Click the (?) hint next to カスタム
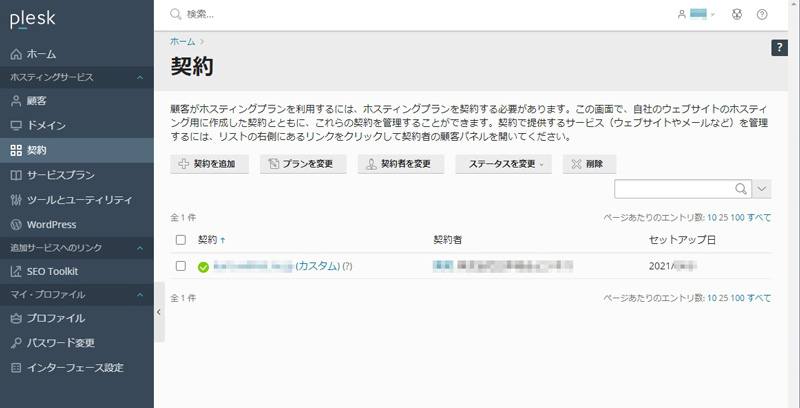The width and height of the screenshot is (800, 408). [348, 267]
